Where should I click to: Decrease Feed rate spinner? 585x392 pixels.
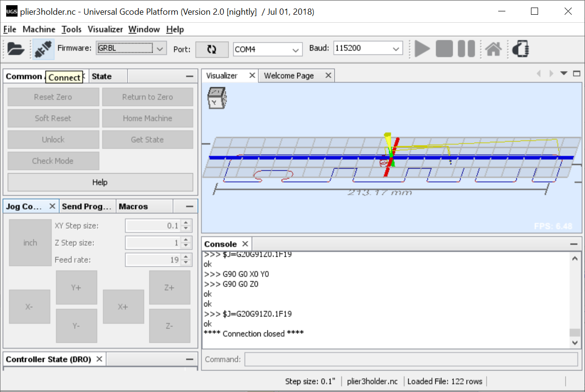186,263
